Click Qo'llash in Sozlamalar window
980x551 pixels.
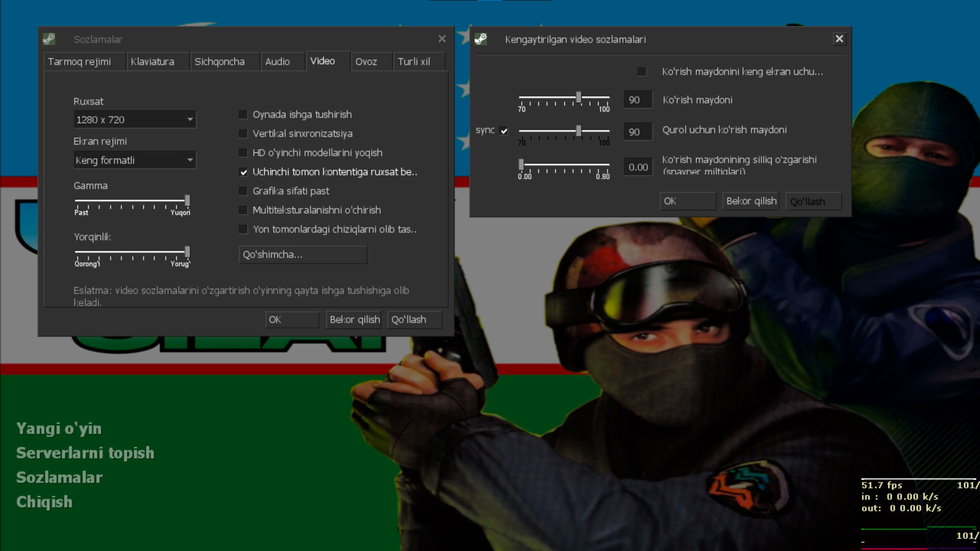coord(414,319)
